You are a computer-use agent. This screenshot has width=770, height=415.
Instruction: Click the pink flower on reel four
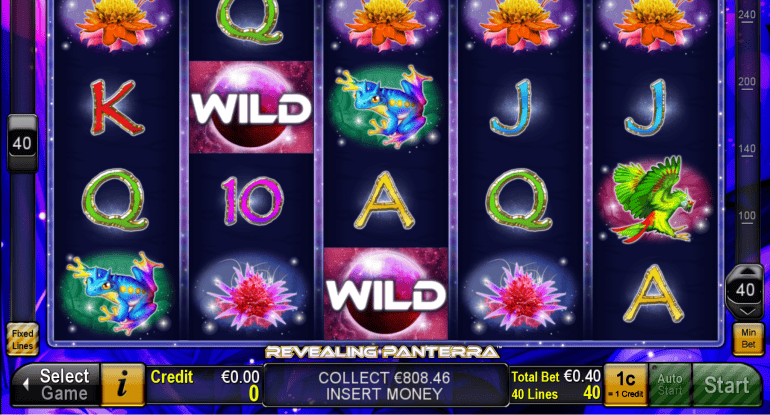tap(521, 295)
